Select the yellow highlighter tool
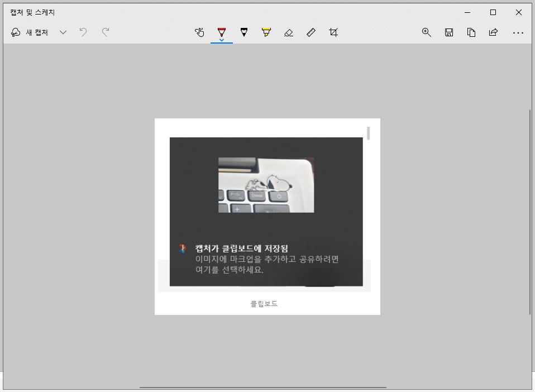This screenshot has height=392, width=535. tap(266, 32)
